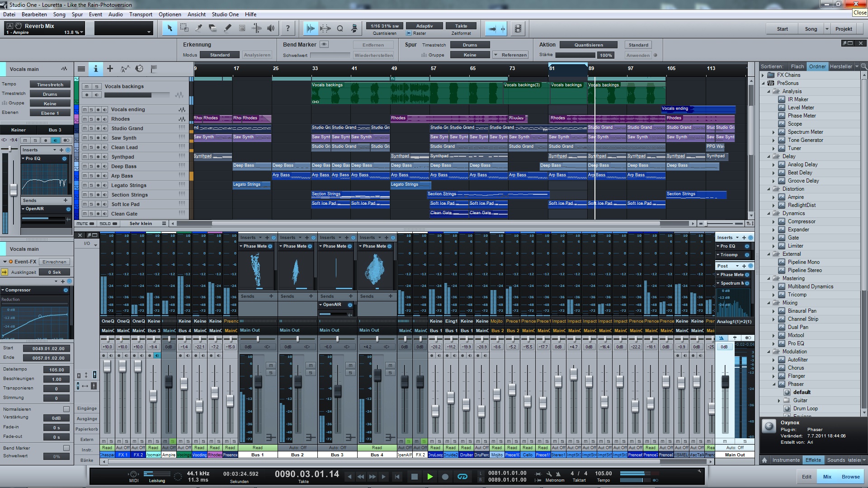Viewport: 868px width, 488px height.
Task: Toggle the track inspector (i) icon
Action: (x=95, y=69)
